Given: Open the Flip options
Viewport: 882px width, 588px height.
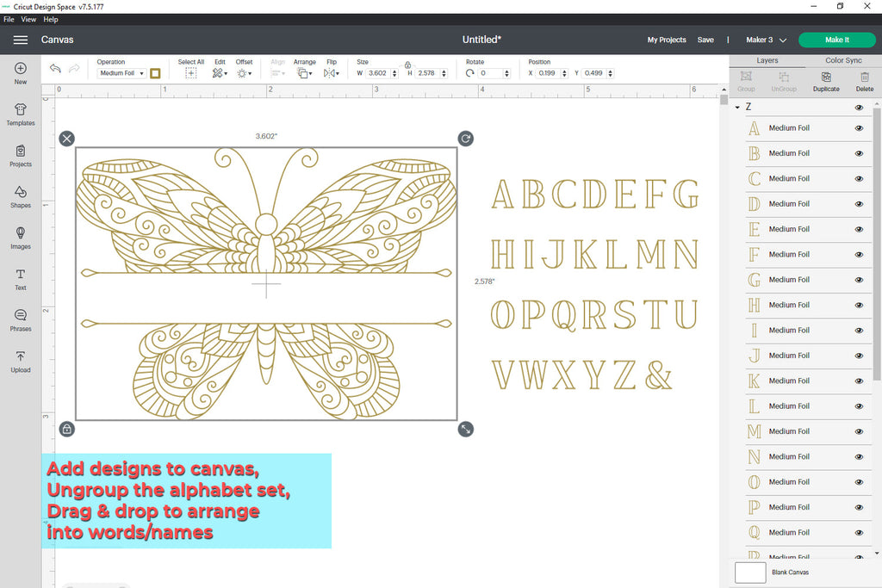Looking at the screenshot, I should pyautogui.click(x=332, y=73).
